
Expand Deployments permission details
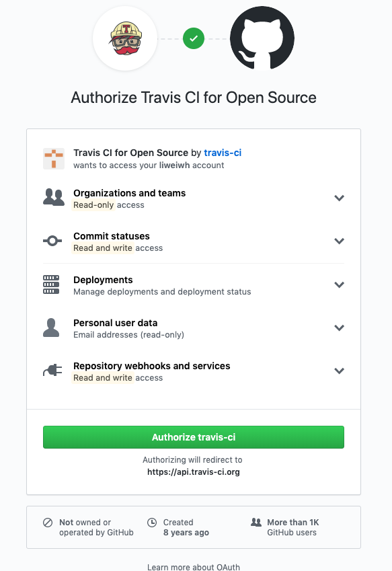click(340, 284)
